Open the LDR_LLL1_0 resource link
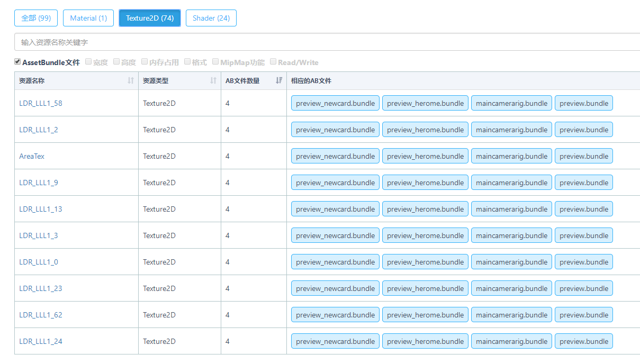Screen dimensions: 640x364 click(x=39, y=262)
